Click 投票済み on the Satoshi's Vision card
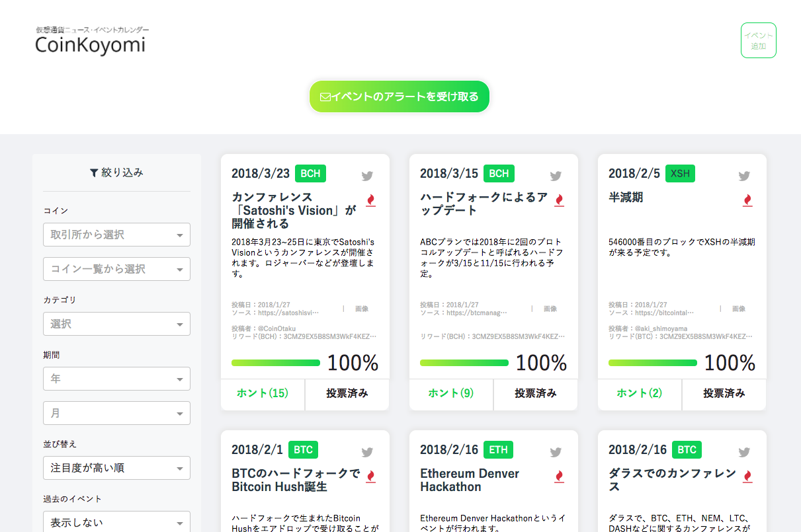This screenshot has height=532, width=801. (x=347, y=393)
